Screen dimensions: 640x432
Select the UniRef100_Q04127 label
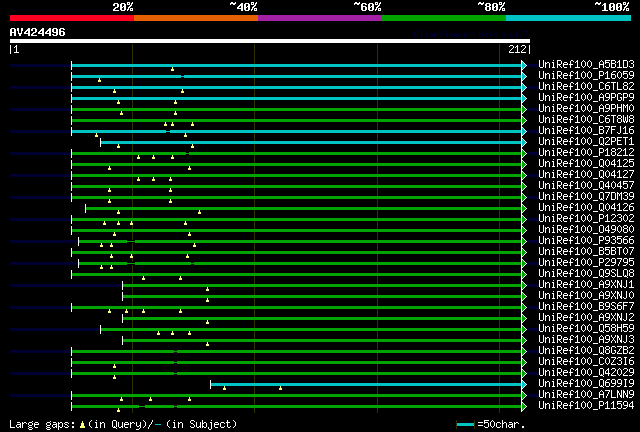586,174
